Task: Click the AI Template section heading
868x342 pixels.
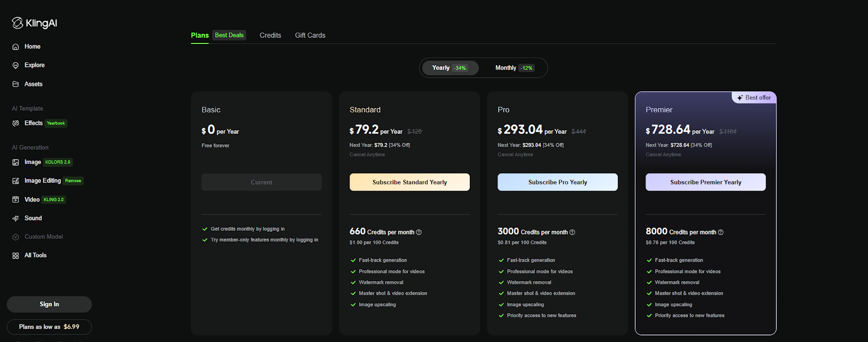Action: click(28, 109)
